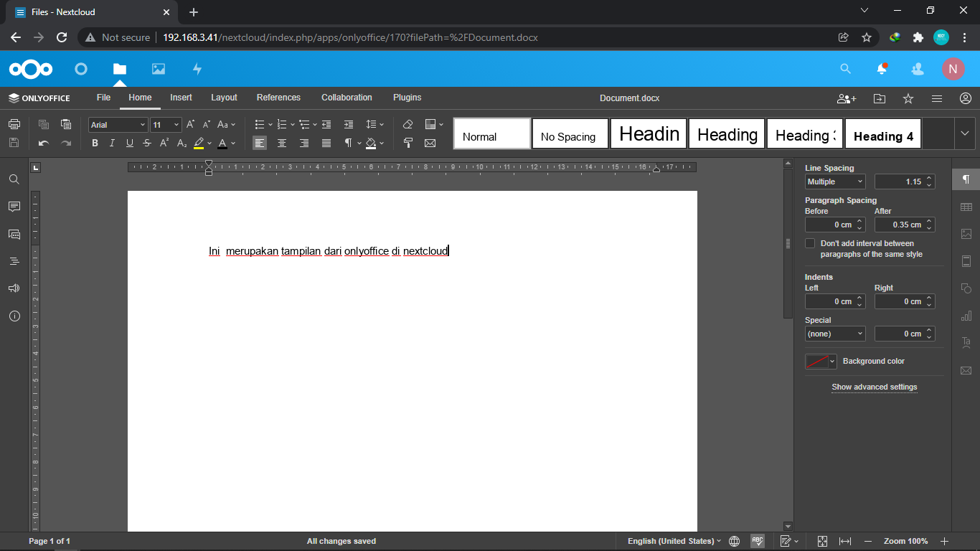Viewport: 980px width, 551px height.
Task: Toggle the tab stop type selector by ruler
Action: tap(36, 167)
